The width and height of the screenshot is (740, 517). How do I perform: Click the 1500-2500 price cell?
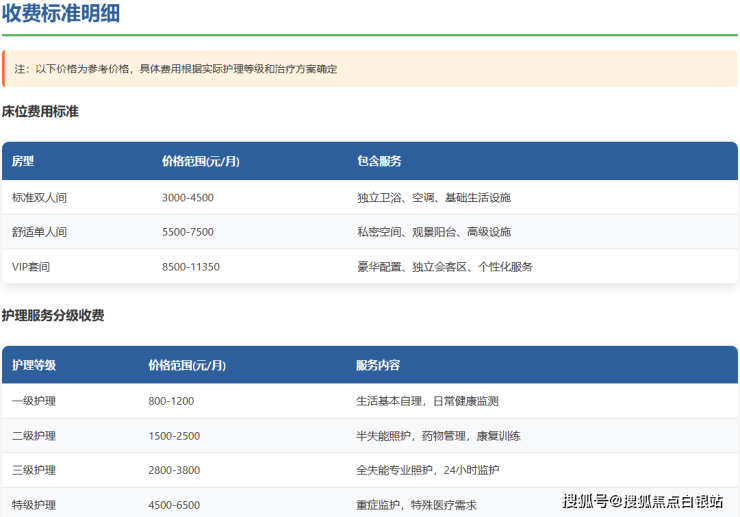point(174,436)
